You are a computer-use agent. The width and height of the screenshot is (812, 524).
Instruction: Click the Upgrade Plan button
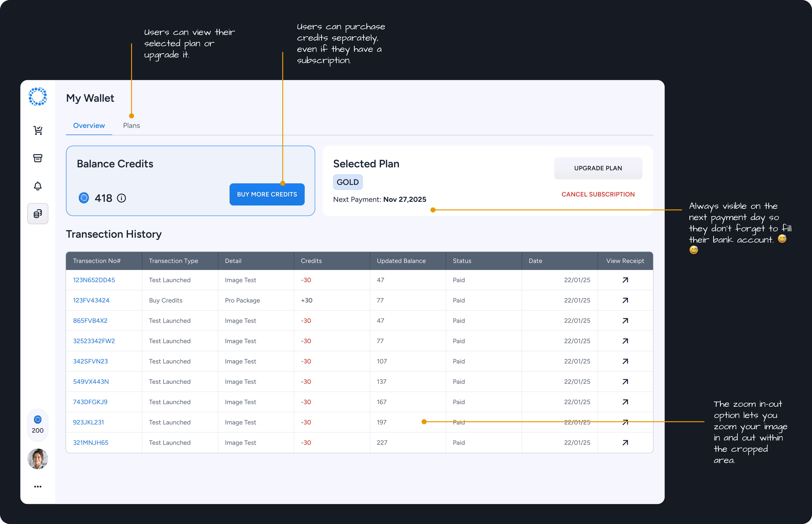pos(598,168)
